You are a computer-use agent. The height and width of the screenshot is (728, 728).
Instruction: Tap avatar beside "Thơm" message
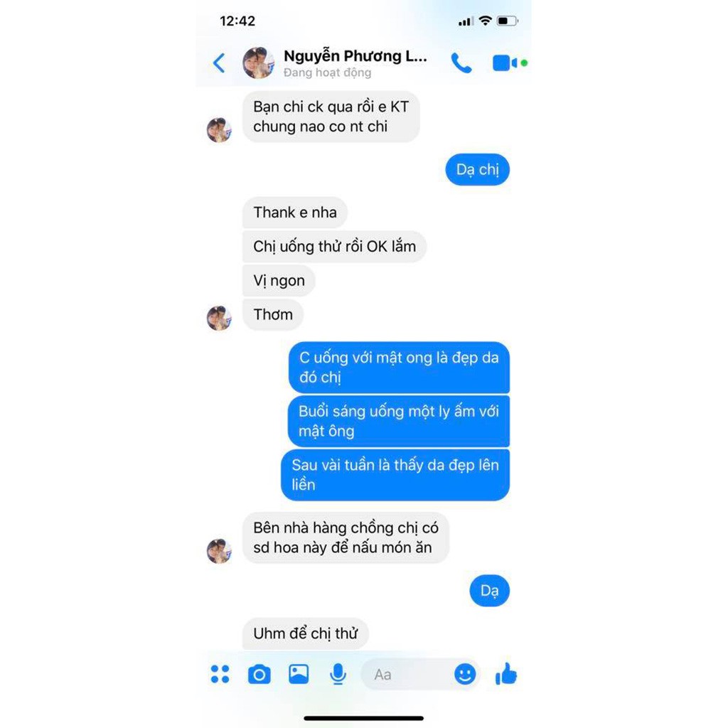219,318
